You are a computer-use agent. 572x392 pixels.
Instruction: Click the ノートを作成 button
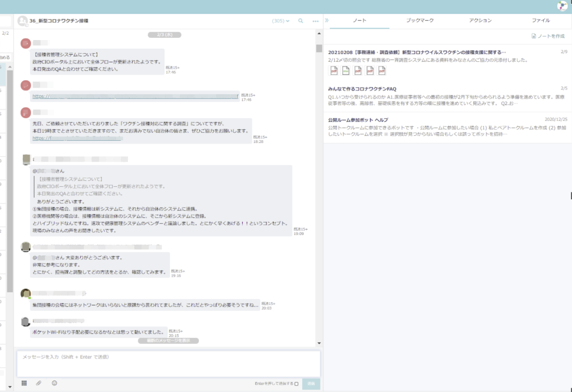548,36
